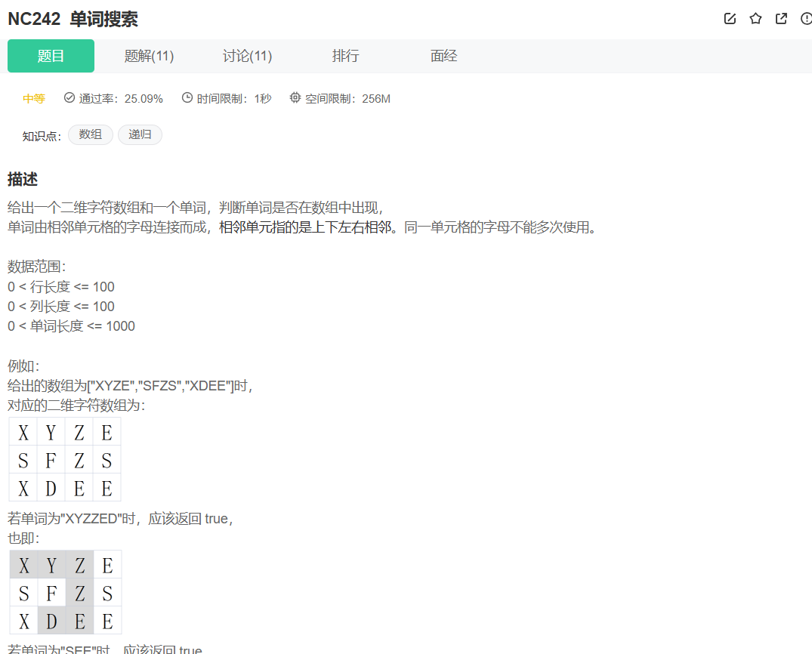
Task: Click the exclamation report icon
Action: click(x=806, y=19)
